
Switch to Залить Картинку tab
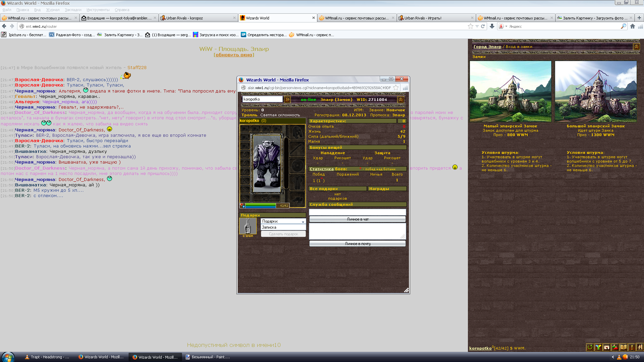[x=595, y=18]
